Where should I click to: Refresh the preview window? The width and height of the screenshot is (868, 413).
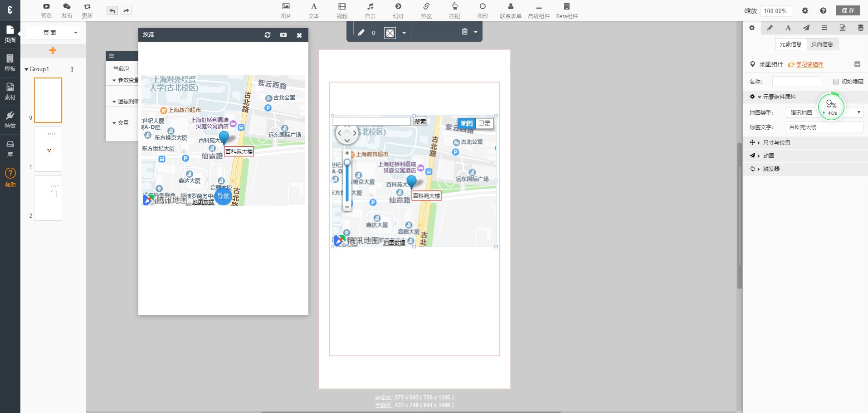point(268,35)
